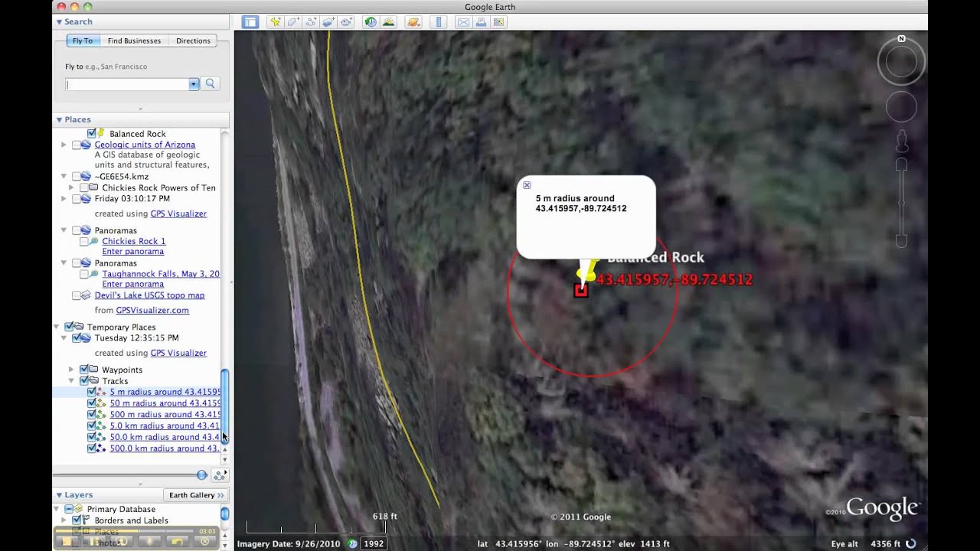Click Enter panorama under Chickies Rock 1
This screenshot has width=980, height=551.
pyautogui.click(x=133, y=252)
